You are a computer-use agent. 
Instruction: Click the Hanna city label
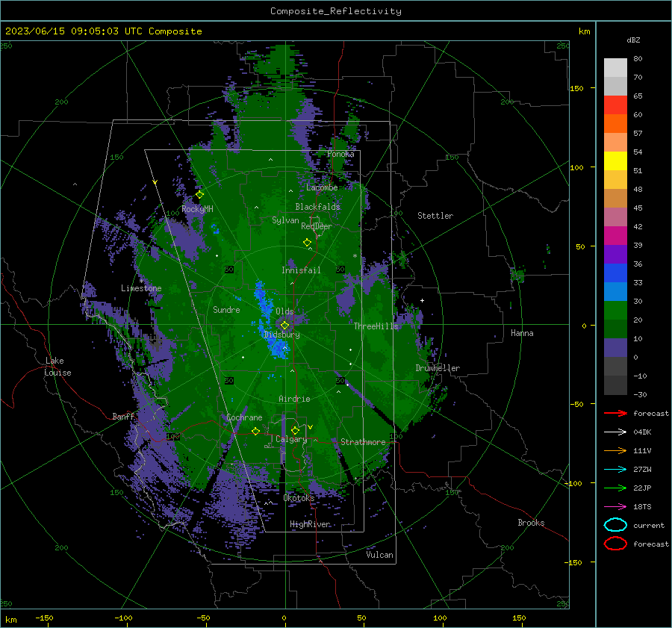522,333
